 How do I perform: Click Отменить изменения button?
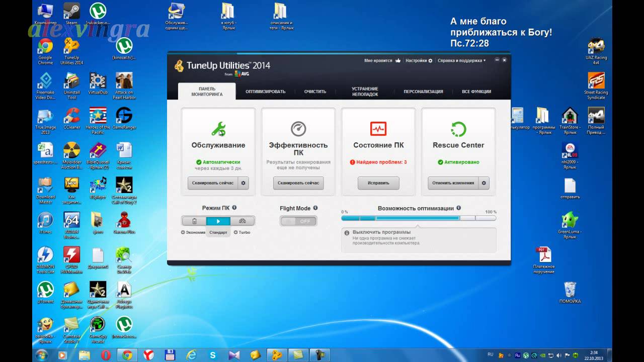[x=453, y=183]
